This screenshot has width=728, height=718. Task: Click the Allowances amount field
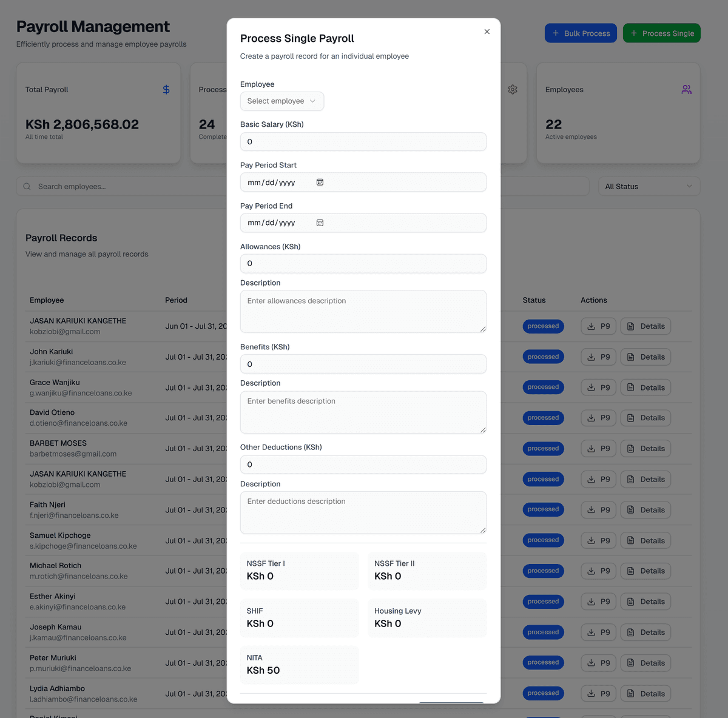[x=363, y=264]
